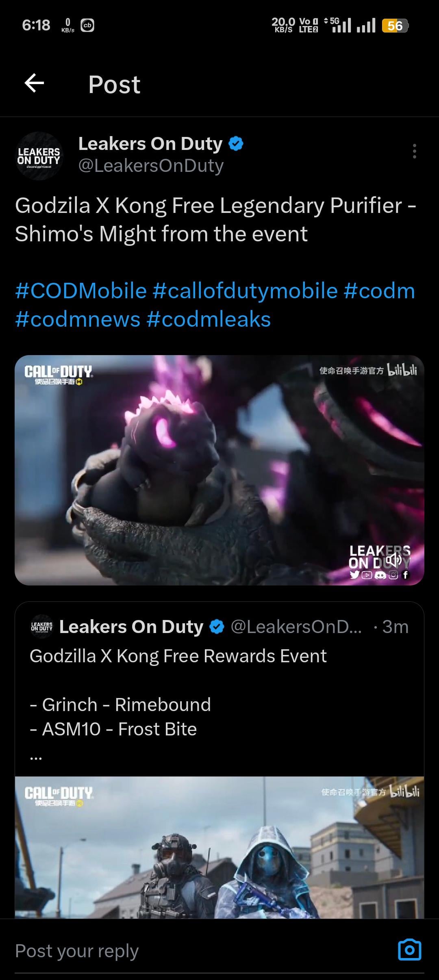Open the #callofdutymobile hashtag
This screenshot has width=439, height=980.
[x=245, y=291]
